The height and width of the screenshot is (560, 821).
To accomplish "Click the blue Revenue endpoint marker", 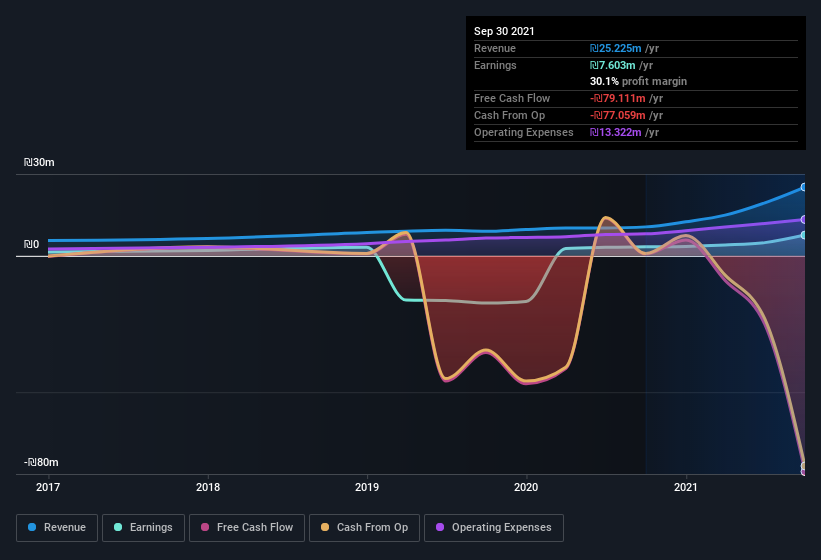I will [803, 187].
